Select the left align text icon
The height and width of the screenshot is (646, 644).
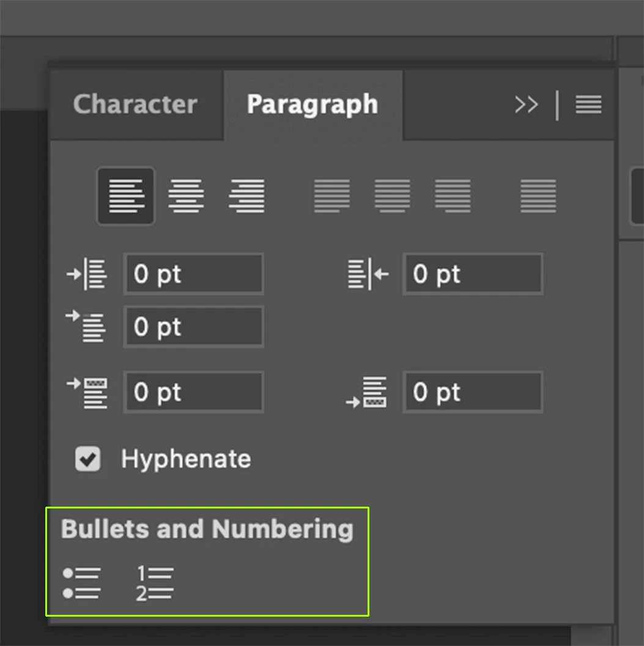pyautogui.click(x=126, y=196)
